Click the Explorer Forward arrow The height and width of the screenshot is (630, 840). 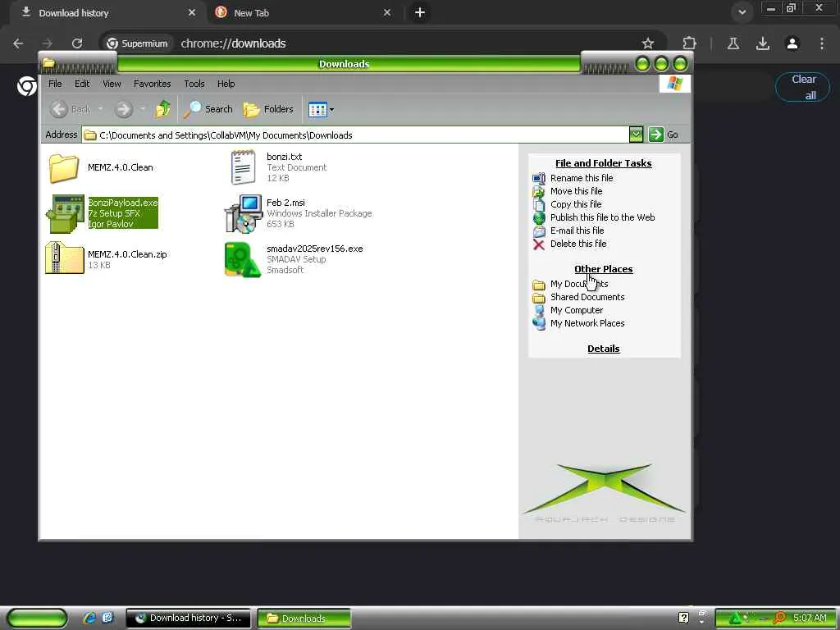(123, 109)
